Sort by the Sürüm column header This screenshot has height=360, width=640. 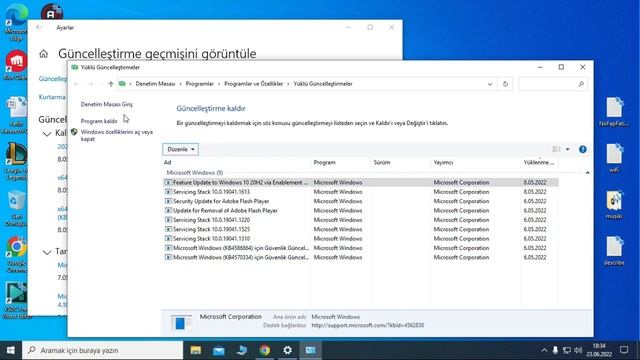pos(400,162)
